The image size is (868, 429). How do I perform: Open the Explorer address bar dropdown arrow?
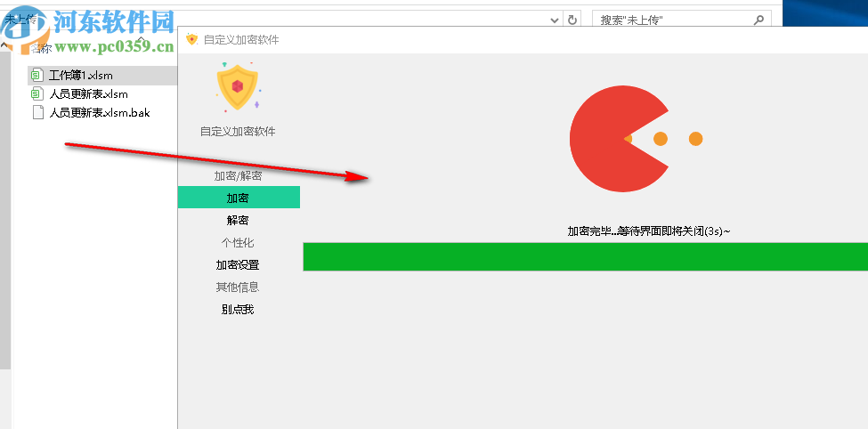[555, 20]
